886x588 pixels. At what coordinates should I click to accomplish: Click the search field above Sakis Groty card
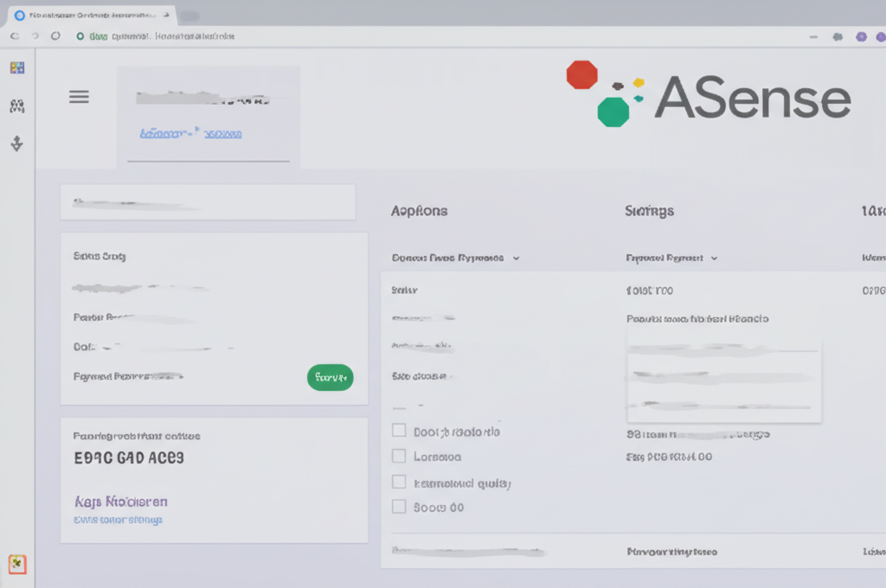pos(208,201)
